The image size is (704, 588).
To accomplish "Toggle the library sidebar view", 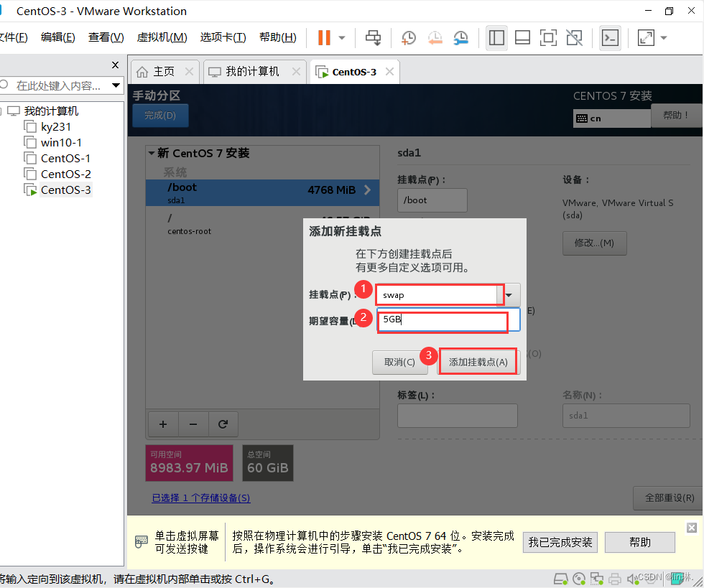I will pyautogui.click(x=496, y=38).
